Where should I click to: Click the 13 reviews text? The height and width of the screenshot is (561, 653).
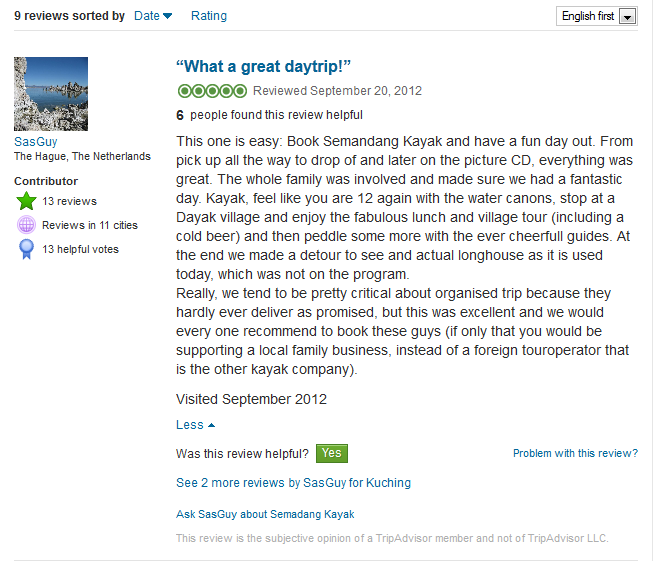tap(69, 201)
